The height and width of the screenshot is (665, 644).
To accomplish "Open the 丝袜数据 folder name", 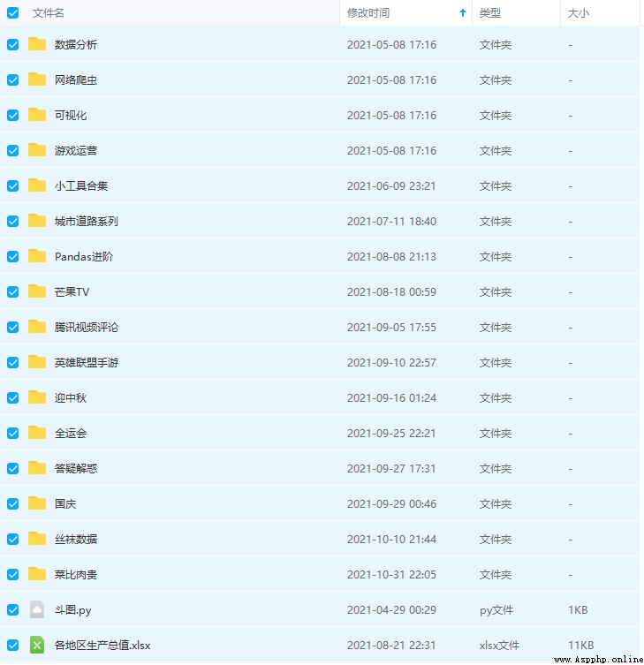I will 76,539.
